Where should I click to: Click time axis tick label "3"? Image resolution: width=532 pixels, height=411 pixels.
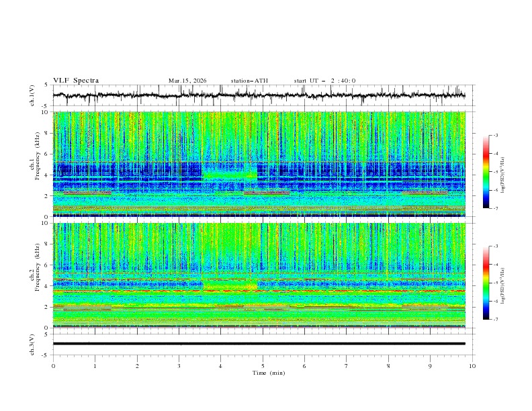coord(179,366)
